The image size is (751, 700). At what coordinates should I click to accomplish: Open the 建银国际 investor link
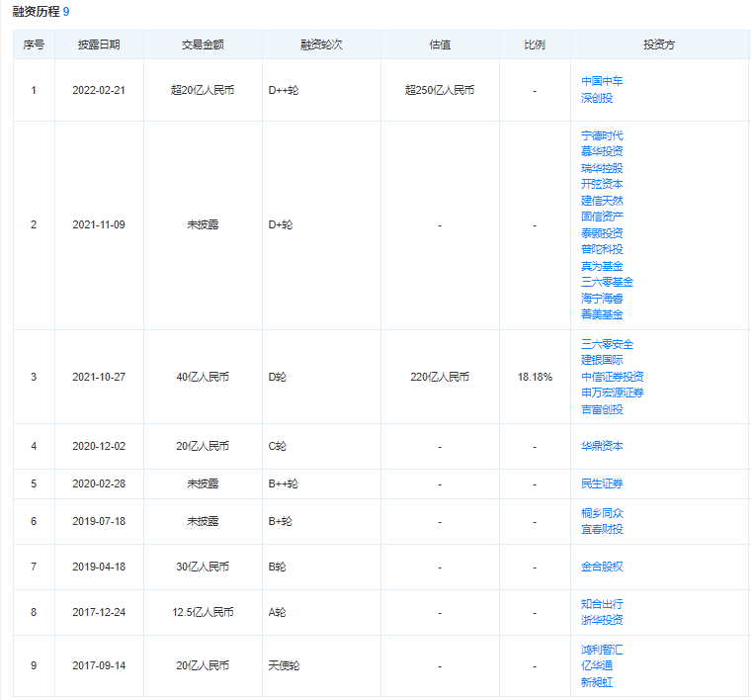[602, 360]
